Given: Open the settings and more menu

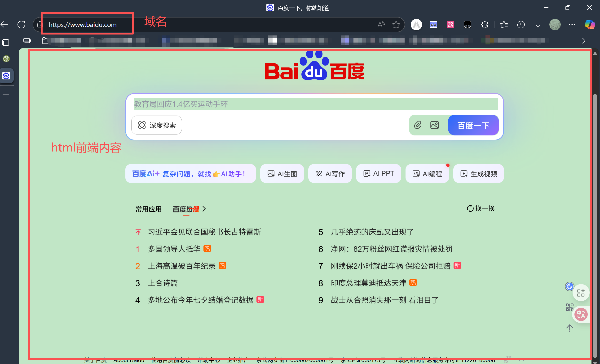Looking at the screenshot, I should (x=572, y=25).
